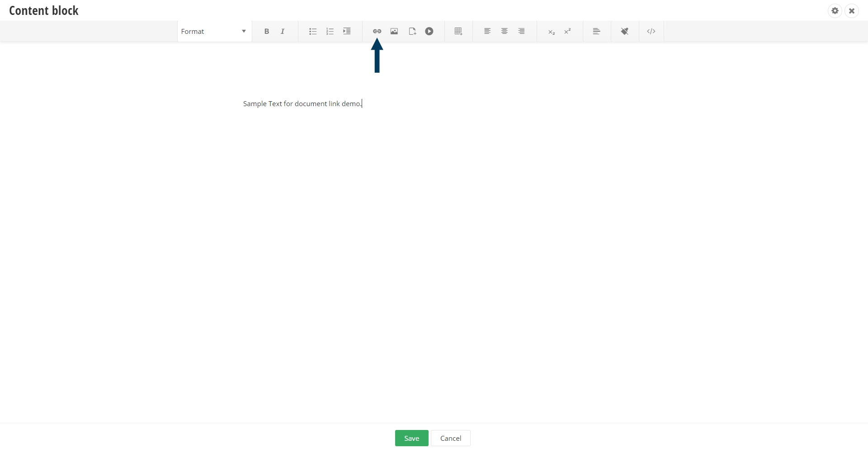This screenshot has width=868, height=453.
Task: Click the green Save button
Action: [x=412, y=438]
